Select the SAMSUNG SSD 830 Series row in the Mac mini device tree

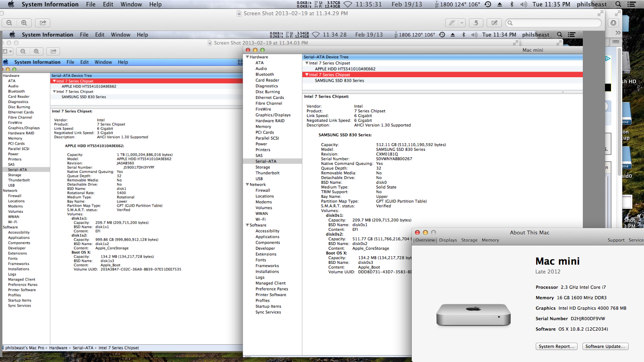[x=442, y=80]
